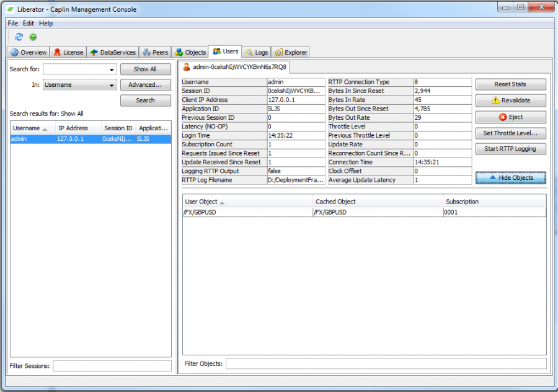This screenshot has width=558, height=392.
Task: Click the Bytes In Rate value 45
Action: [443, 100]
